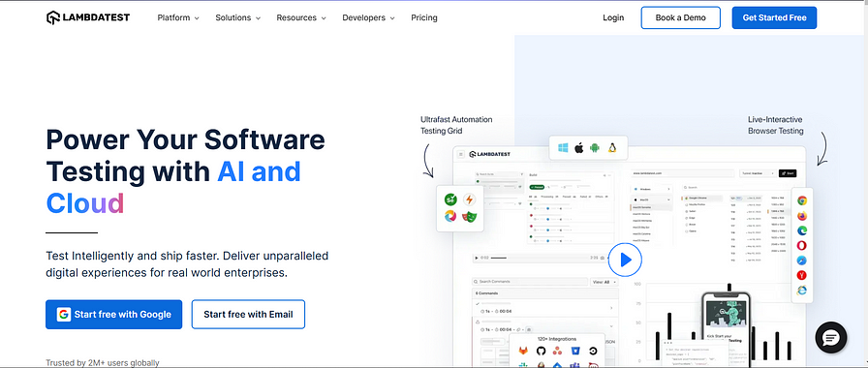Open the Resources dropdown

(x=301, y=17)
